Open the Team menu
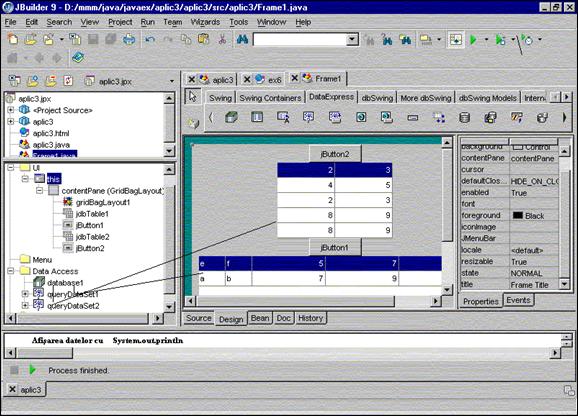 pyautogui.click(x=173, y=22)
